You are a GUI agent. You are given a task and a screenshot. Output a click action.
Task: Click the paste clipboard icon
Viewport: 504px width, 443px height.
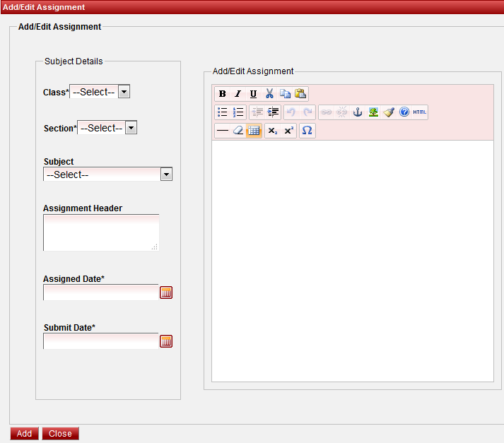300,94
